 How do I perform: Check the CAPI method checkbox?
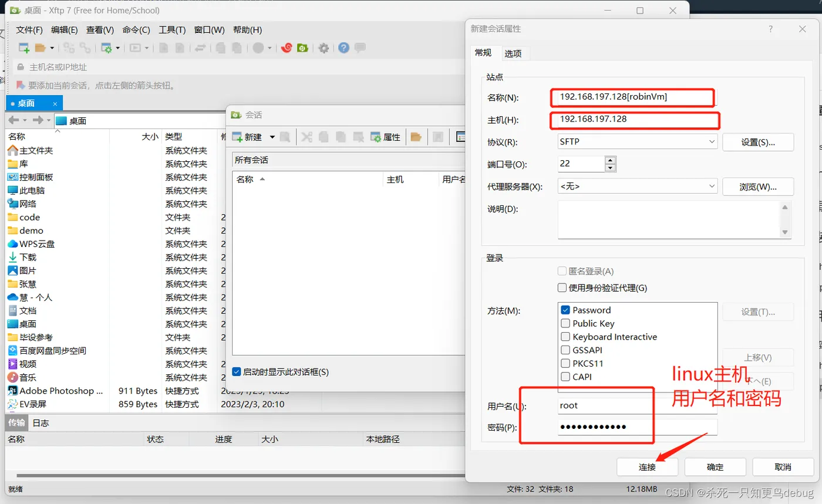pyautogui.click(x=565, y=377)
